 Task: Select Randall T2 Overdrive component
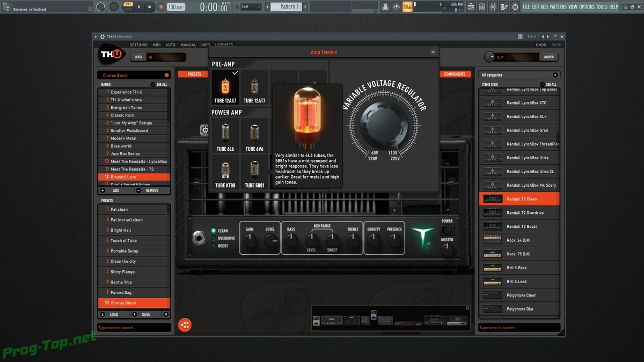(x=519, y=213)
